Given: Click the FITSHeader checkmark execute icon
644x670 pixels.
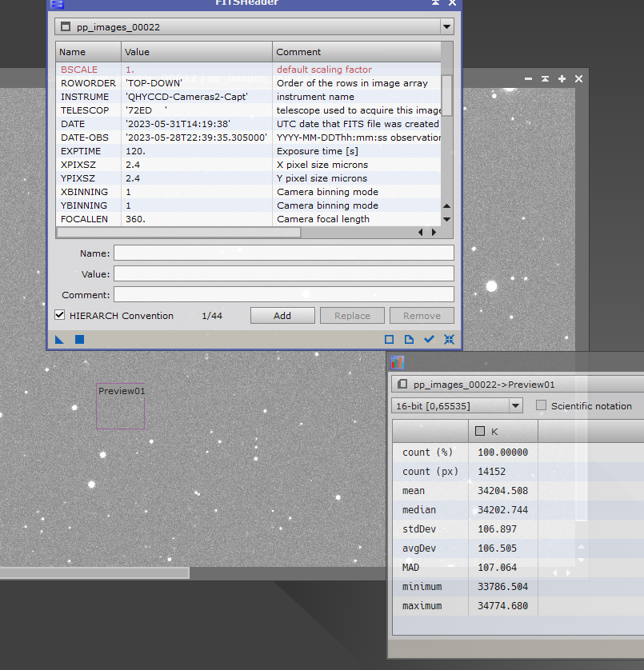Looking at the screenshot, I should click(429, 339).
